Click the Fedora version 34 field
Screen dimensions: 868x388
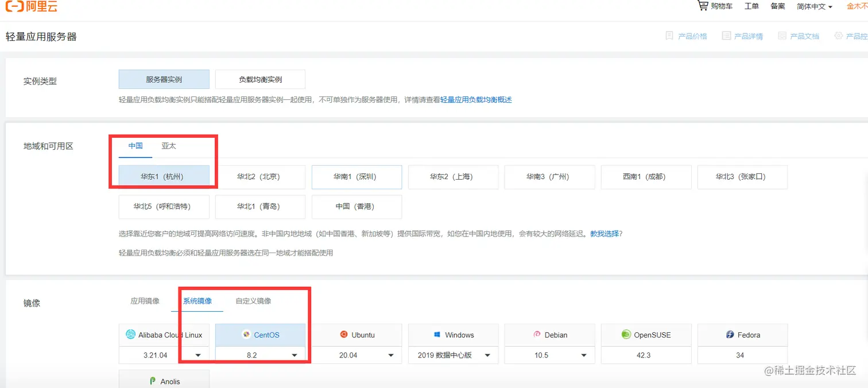point(742,355)
